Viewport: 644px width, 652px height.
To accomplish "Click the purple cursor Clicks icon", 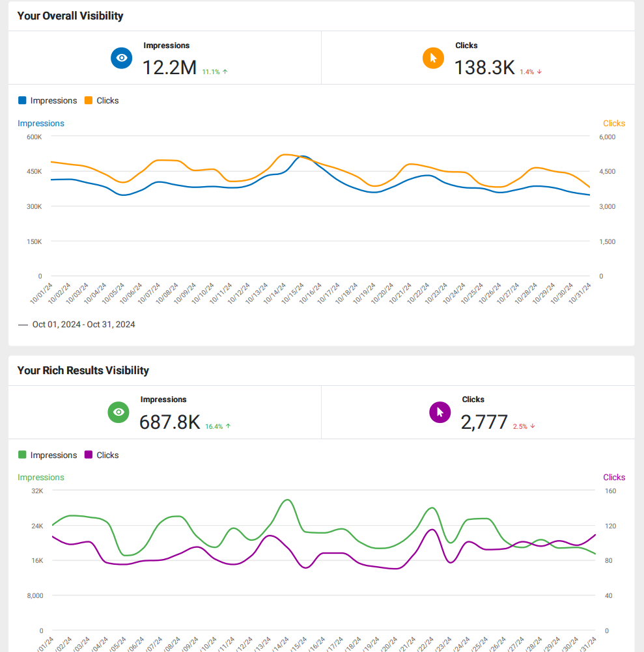I will point(440,412).
